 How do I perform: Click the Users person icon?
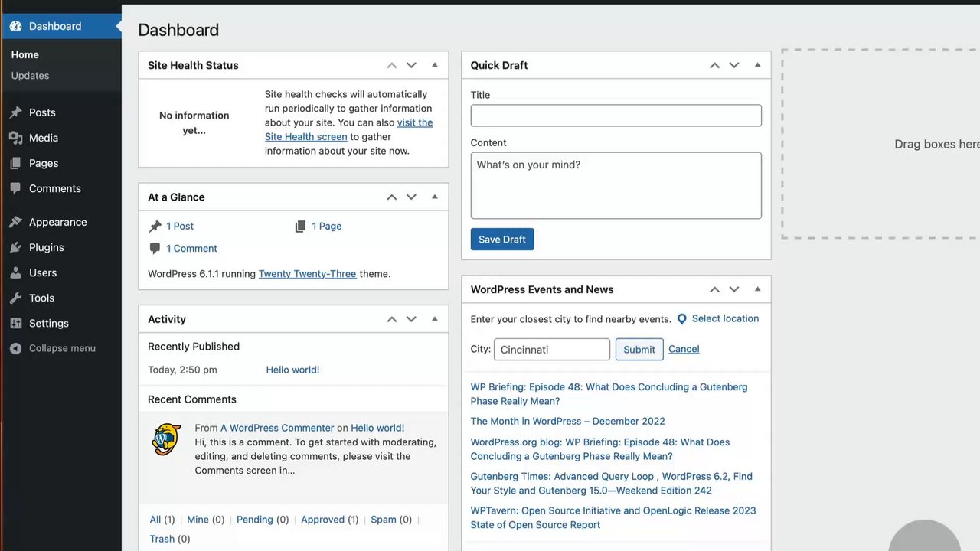click(x=15, y=272)
